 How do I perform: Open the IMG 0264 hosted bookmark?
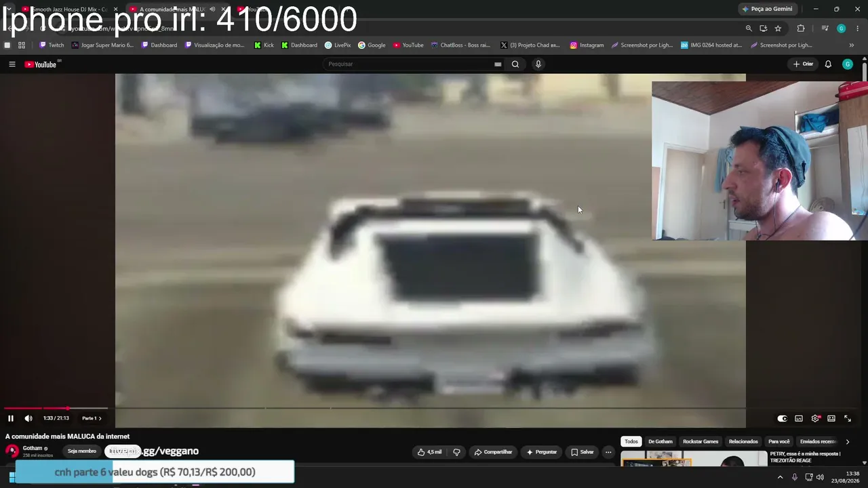pos(711,45)
